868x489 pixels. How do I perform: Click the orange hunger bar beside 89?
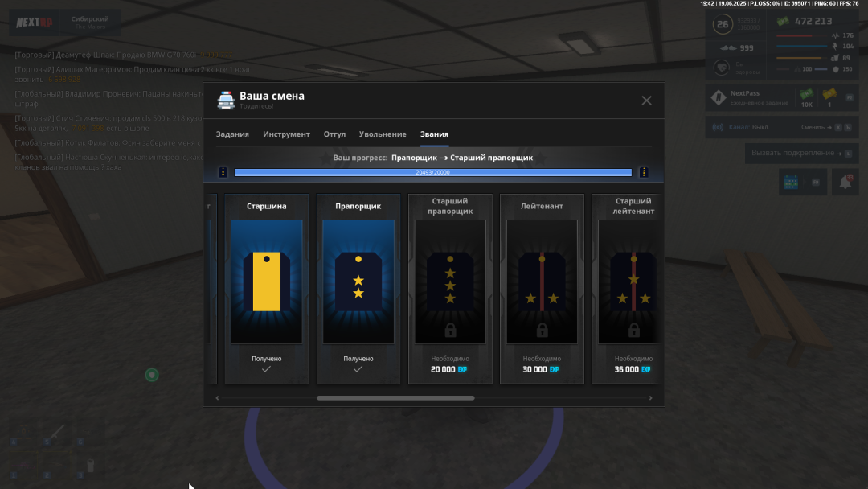tap(801, 58)
